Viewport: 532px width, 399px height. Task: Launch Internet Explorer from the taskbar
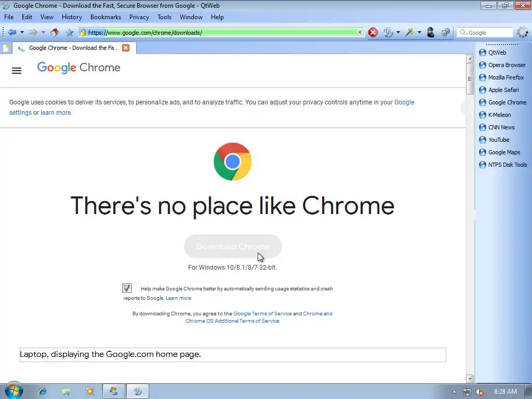point(43,392)
